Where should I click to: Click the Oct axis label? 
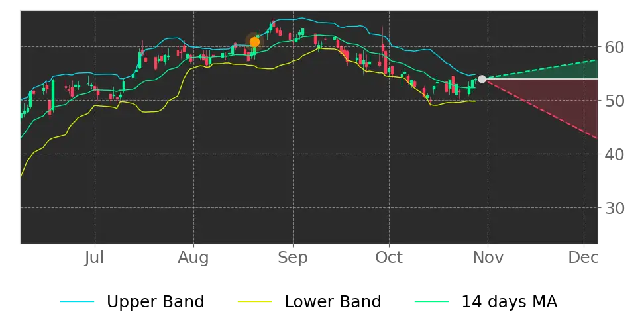pyautogui.click(x=389, y=258)
